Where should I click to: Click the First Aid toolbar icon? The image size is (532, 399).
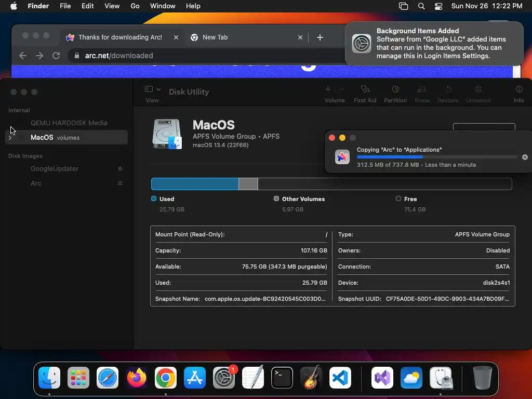point(365,89)
